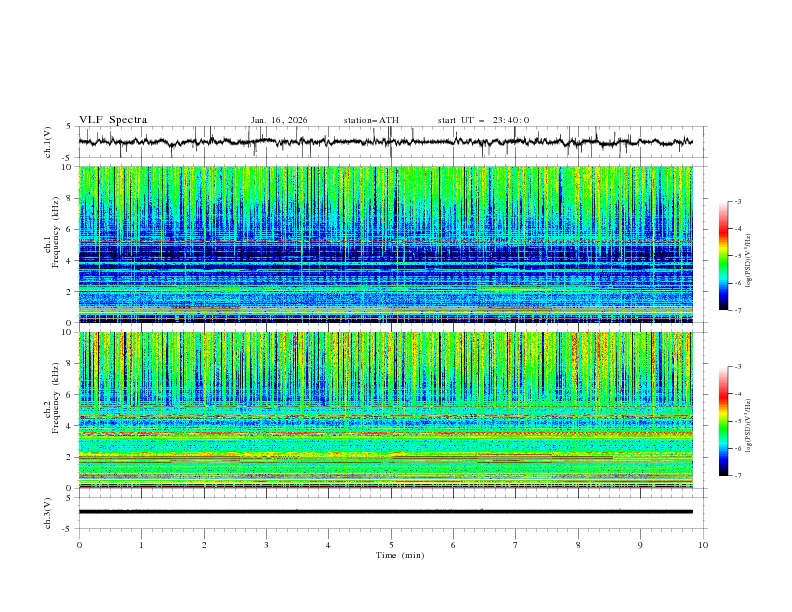Click the ch.2 frequency axis "2" tick label
The height and width of the screenshot is (612, 792).
[70, 457]
